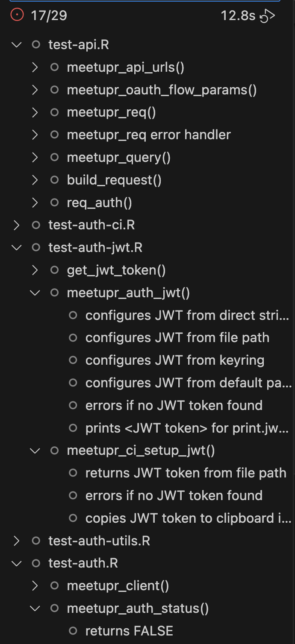Collapse the test-api.R file node

click(17, 45)
